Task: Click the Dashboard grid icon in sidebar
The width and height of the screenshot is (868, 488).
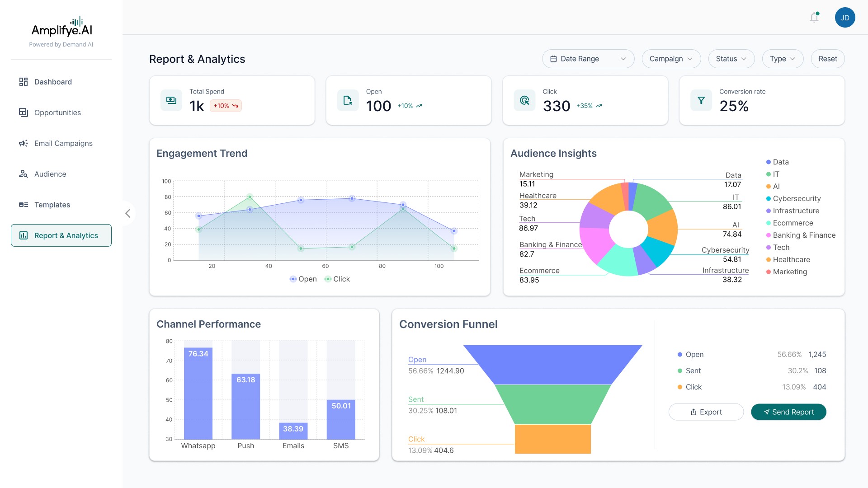Action: [x=24, y=82]
